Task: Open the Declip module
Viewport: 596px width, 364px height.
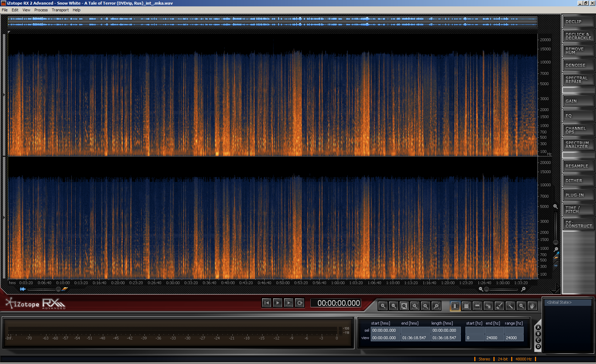Action: coord(578,22)
